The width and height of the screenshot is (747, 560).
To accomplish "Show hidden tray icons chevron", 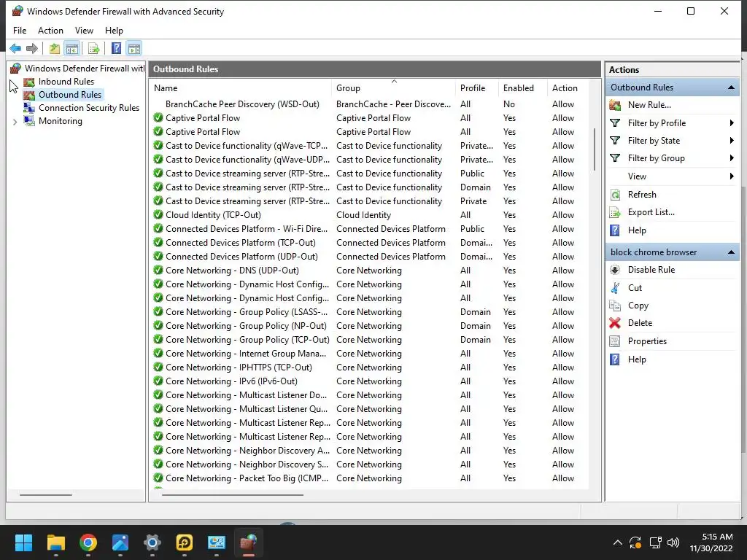I will (617, 542).
